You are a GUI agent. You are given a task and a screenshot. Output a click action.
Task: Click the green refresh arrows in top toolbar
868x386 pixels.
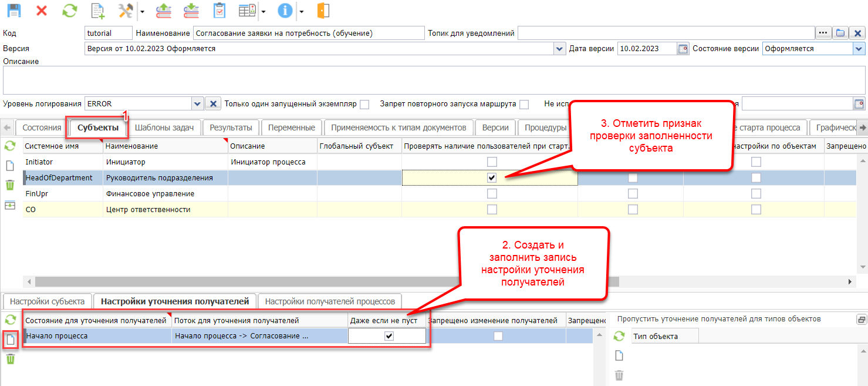coord(70,11)
